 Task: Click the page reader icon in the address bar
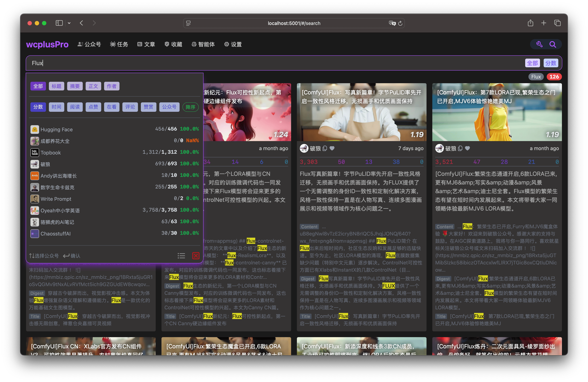[188, 23]
